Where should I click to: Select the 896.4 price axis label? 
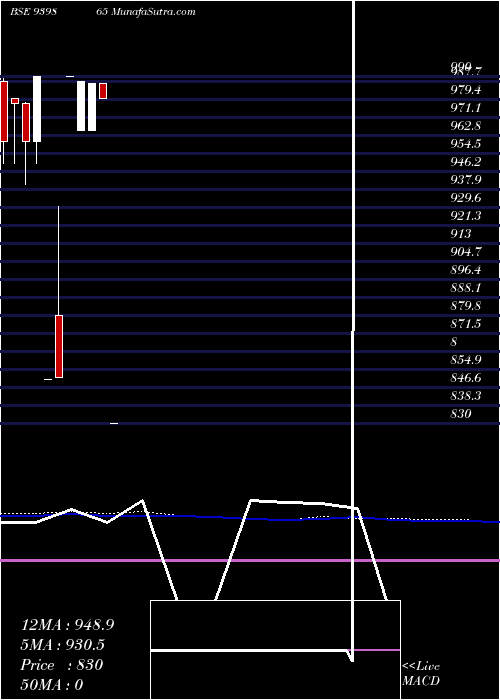(466, 270)
